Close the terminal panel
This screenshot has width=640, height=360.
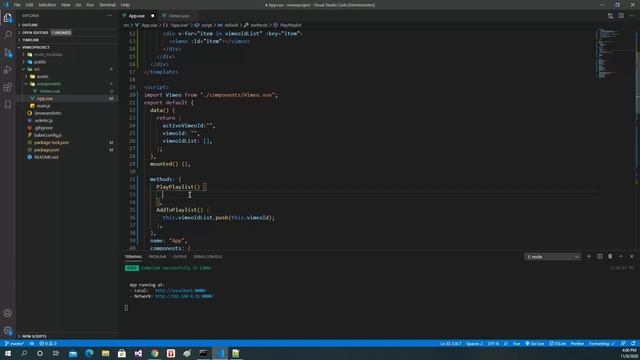click(x=631, y=256)
